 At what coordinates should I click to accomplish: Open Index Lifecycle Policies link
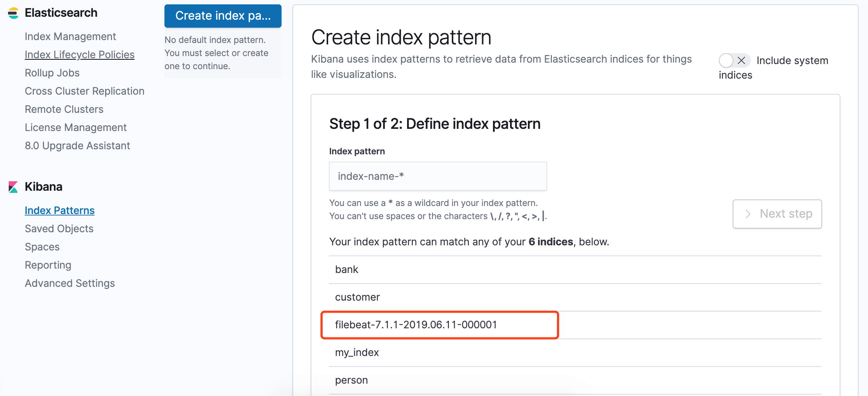(x=80, y=55)
